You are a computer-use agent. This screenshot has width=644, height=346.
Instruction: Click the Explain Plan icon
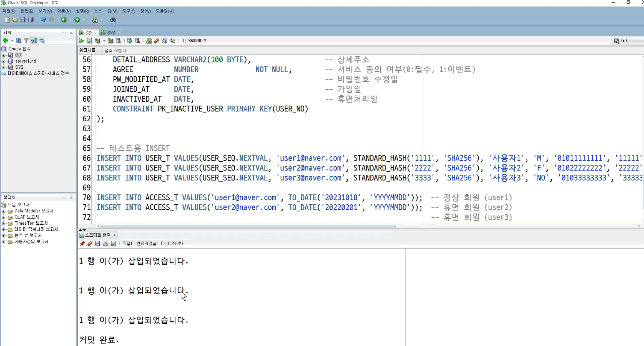(98, 41)
